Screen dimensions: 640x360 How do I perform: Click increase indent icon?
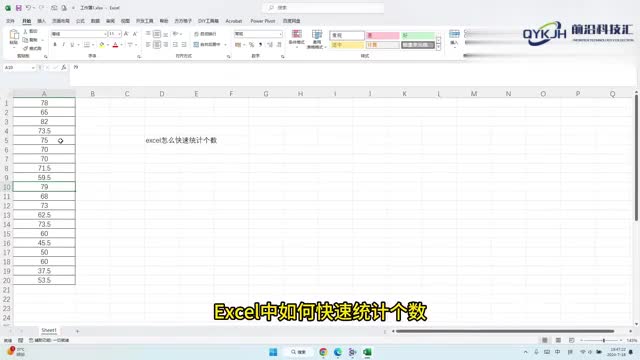pyautogui.click(x=184, y=44)
